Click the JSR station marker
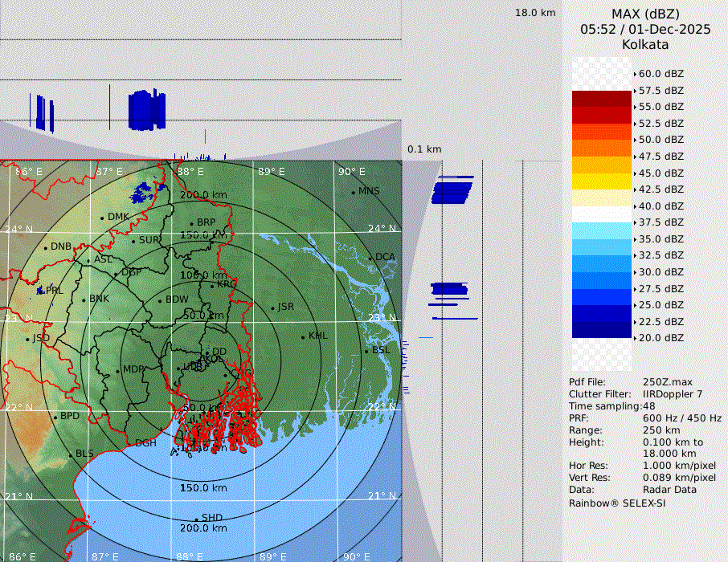 click(272, 307)
